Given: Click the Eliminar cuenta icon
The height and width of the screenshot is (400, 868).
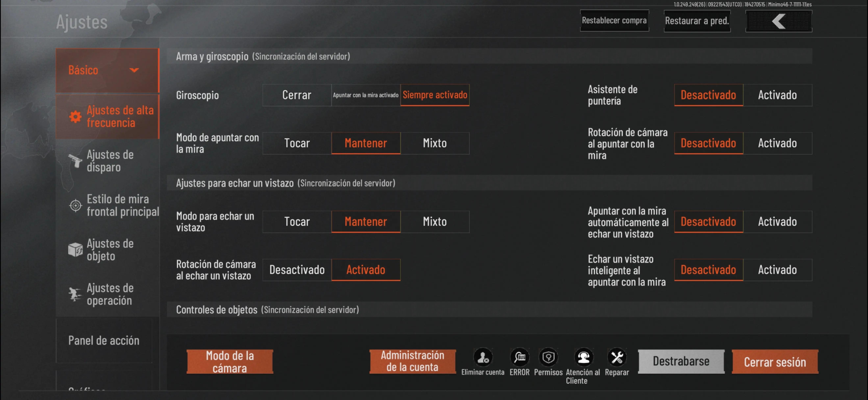Looking at the screenshot, I should pos(483,357).
